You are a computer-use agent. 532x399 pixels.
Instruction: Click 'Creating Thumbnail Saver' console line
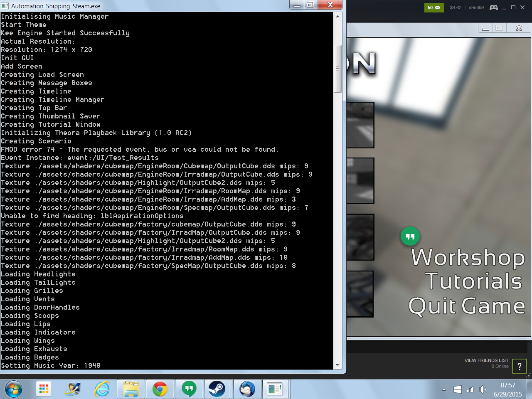tap(51, 116)
